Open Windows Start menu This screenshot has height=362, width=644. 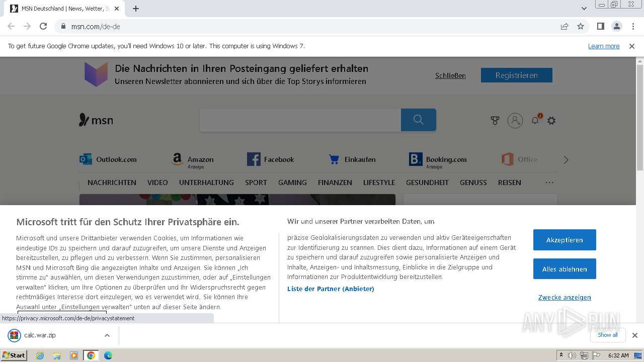14,355
